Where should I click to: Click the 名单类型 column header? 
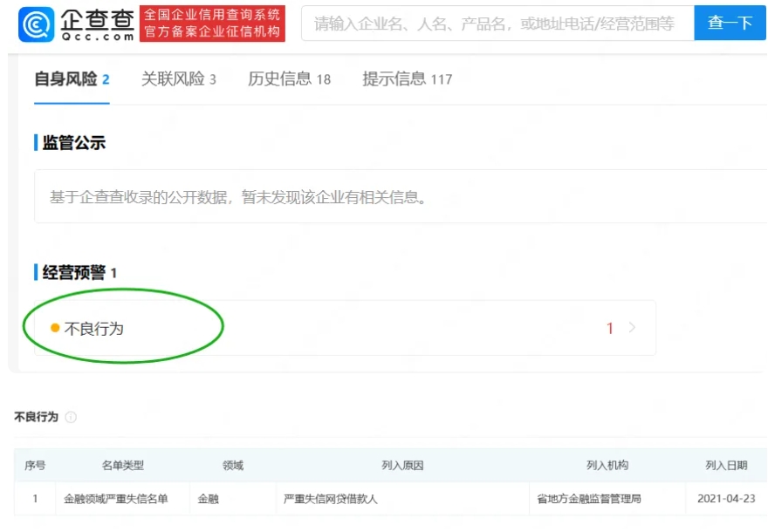(x=122, y=466)
